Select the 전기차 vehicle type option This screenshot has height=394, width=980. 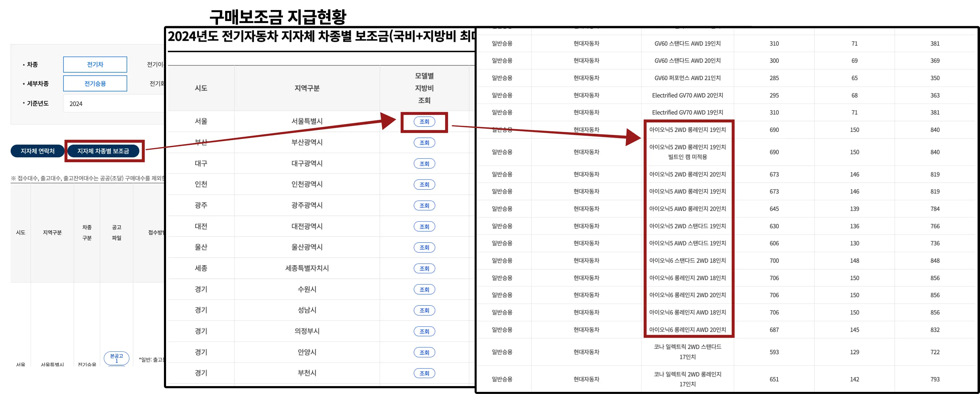[x=95, y=64]
